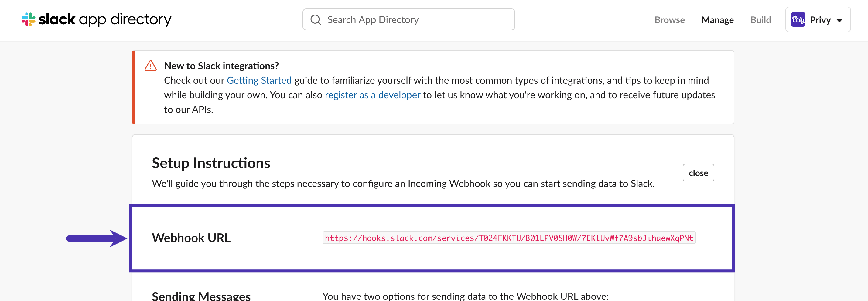
Task: Click the slack app directory wordmark
Action: tap(105, 19)
